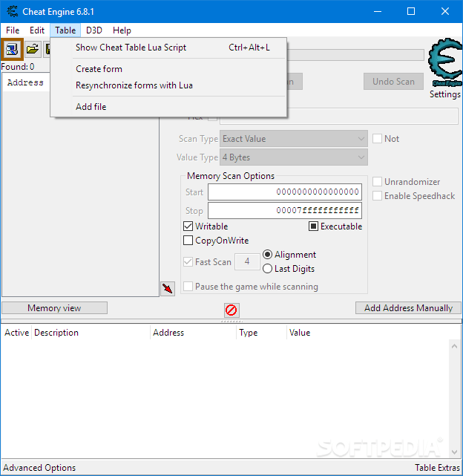
Task: Select Create form menu entry
Action: (x=168, y=69)
